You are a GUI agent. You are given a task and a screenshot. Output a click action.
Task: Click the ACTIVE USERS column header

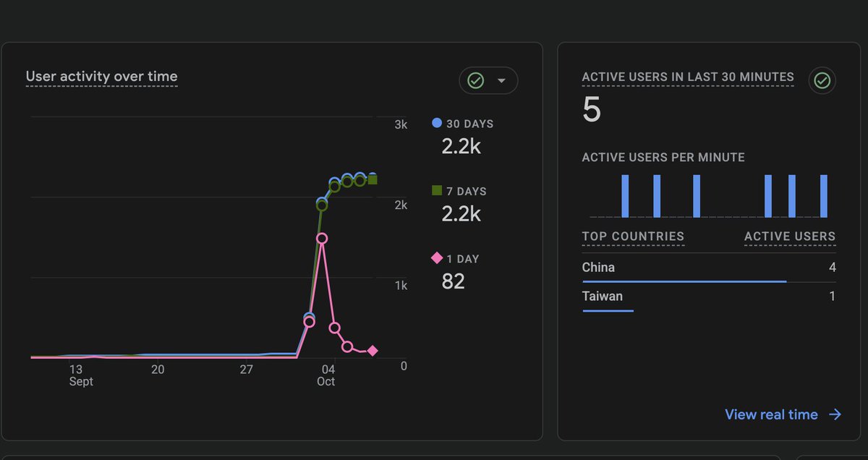[x=790, y=237]
